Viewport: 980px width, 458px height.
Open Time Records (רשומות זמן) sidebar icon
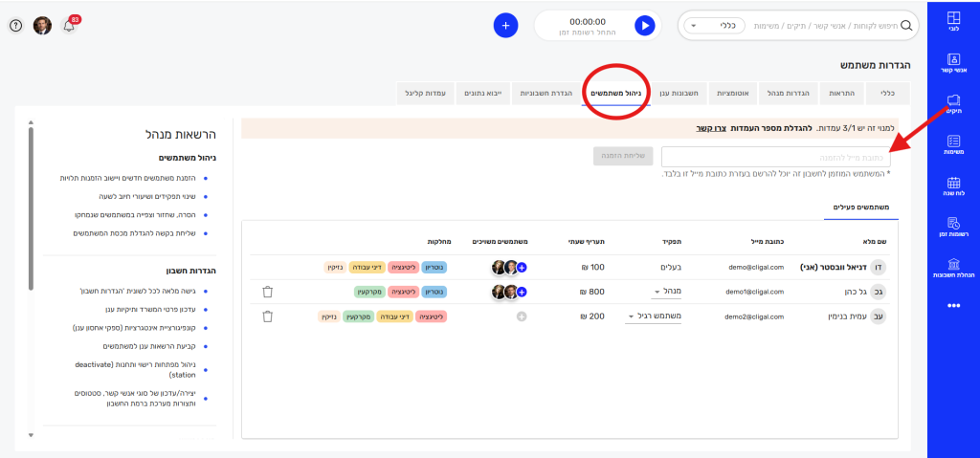point(953,228)
